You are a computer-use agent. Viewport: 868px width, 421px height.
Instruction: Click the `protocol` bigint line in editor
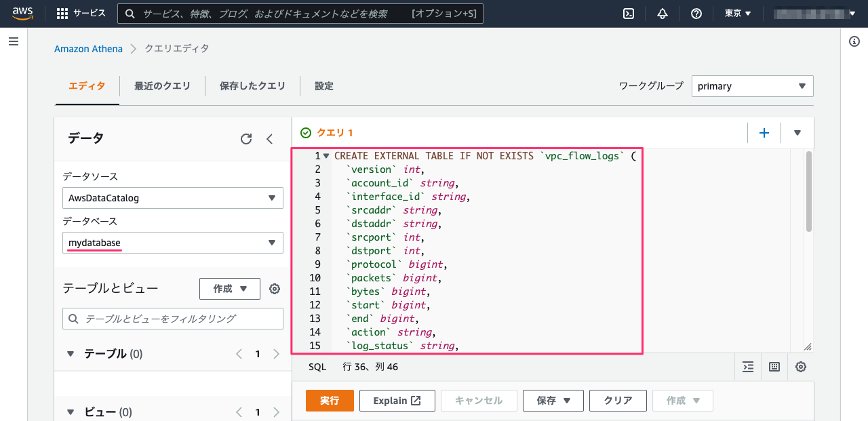(397, 264)
